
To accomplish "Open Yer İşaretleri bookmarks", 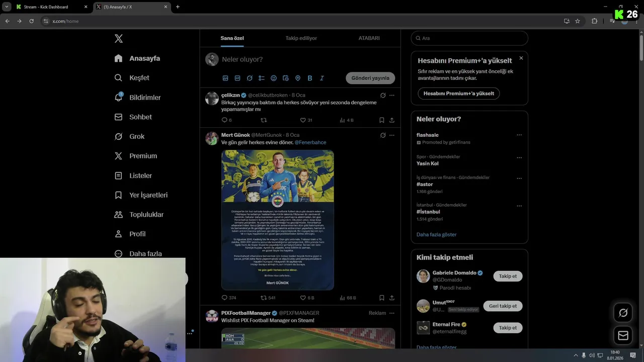I will (141, 195).
